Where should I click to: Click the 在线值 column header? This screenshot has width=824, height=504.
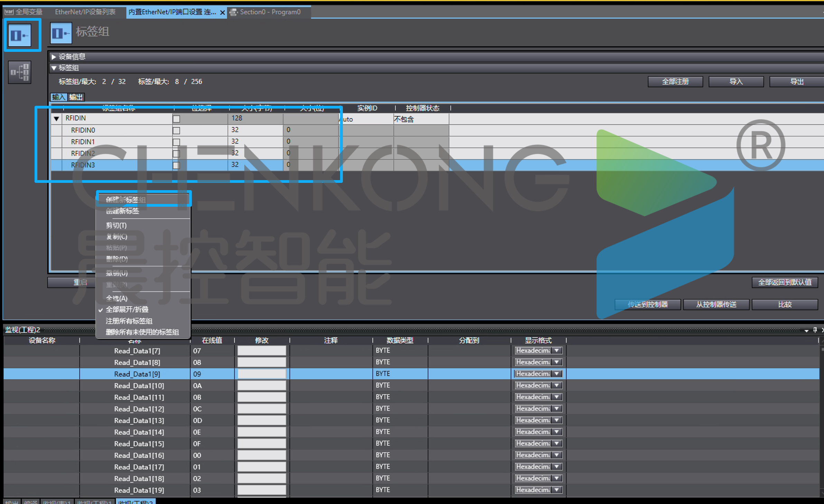click(x=212, y=340)
